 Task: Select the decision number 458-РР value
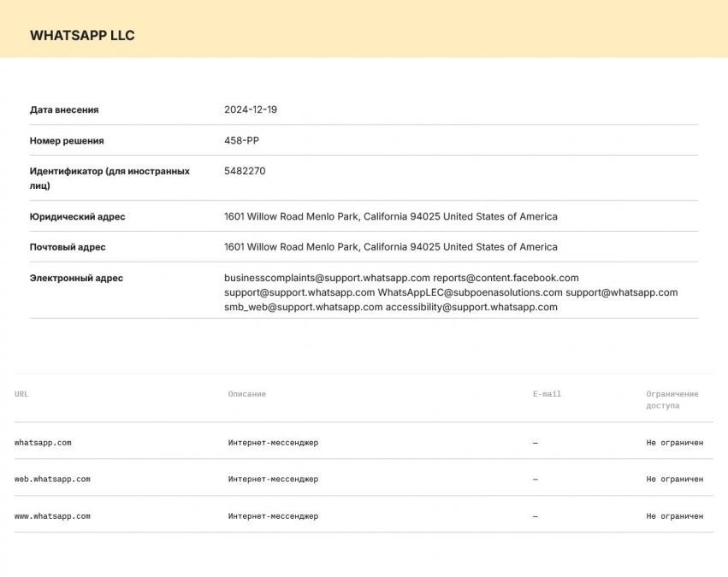coord(241,140)
